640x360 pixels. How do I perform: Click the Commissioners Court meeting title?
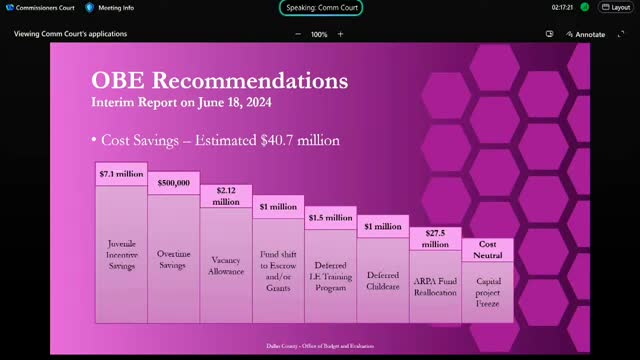pyautogui.click(x=45, y=8)
